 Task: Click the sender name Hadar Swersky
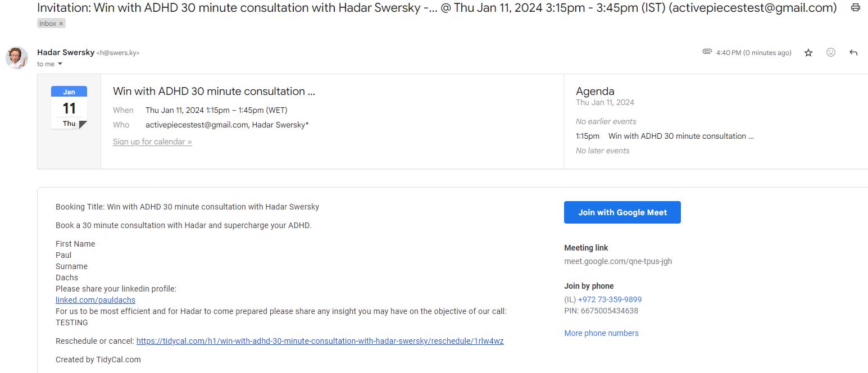[x=66, y=52]
